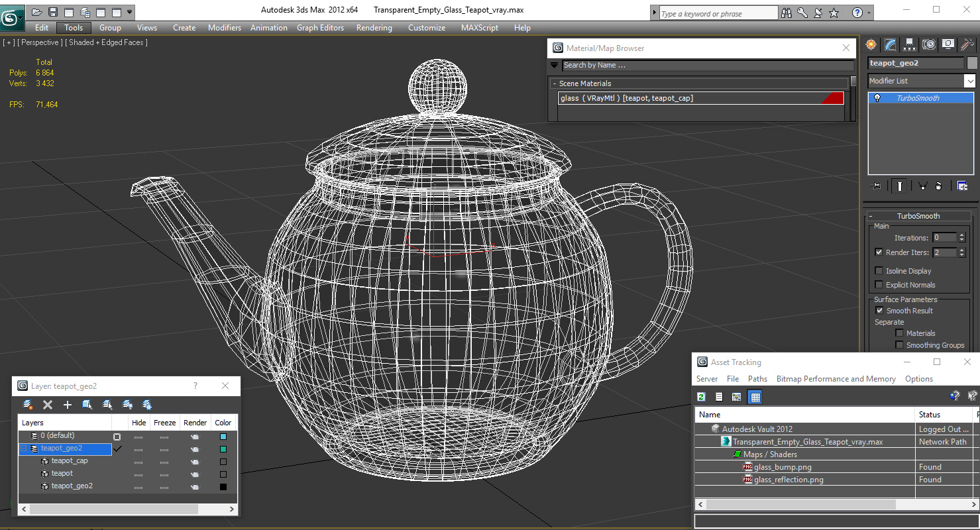The width and height of the screenshot is (980, 530).
Task: Open the Rendering menu
Action: (x=374, y=28)
